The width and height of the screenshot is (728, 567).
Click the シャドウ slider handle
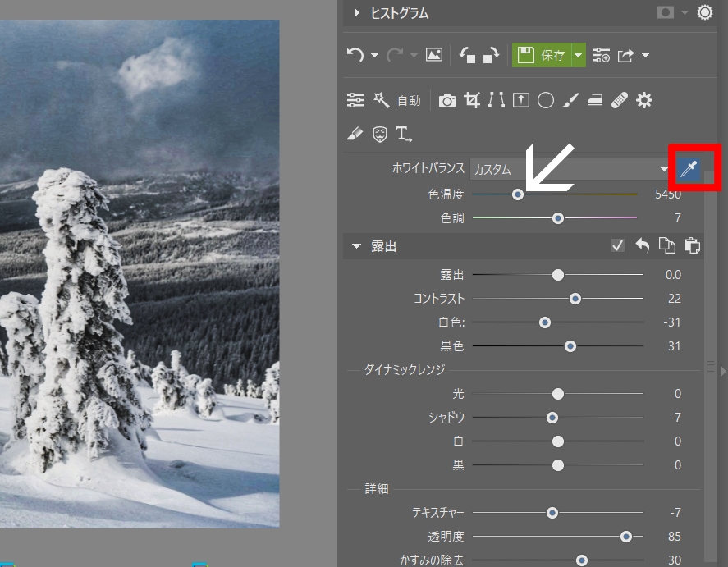click(x=552, y=418)
